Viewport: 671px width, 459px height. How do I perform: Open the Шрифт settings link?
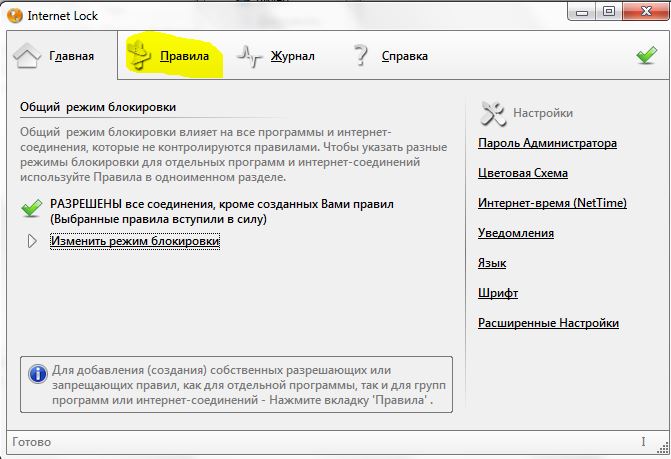498,293
